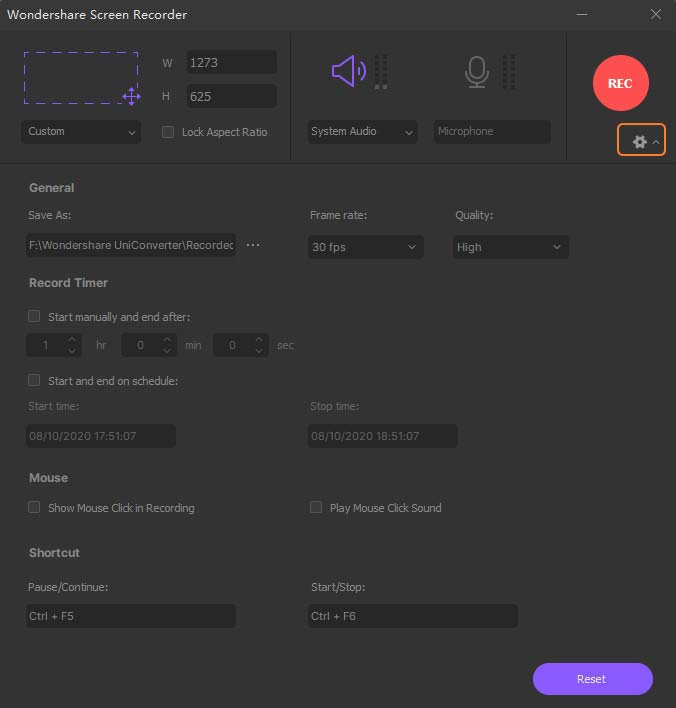Image resolution: width=676 pixels, height=708 pixels.
Task: Click the settings gear icon
Action: coord(640,142)
